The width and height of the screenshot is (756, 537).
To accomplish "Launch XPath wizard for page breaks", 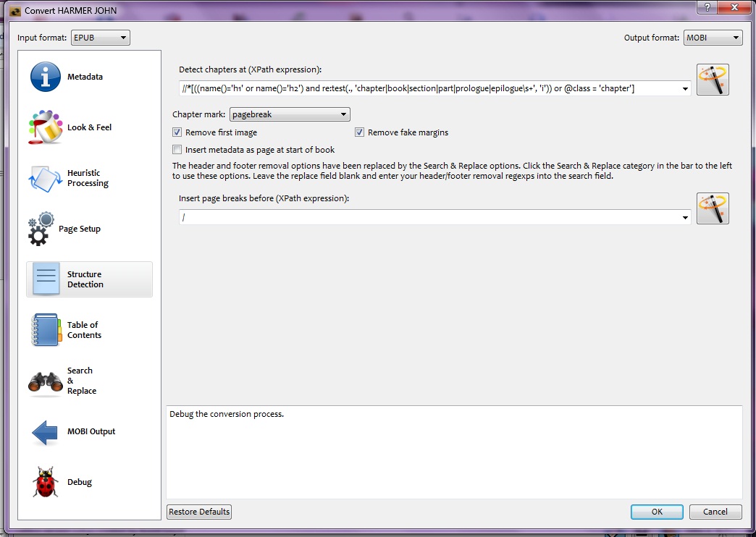I will click(x=713, y=208).
